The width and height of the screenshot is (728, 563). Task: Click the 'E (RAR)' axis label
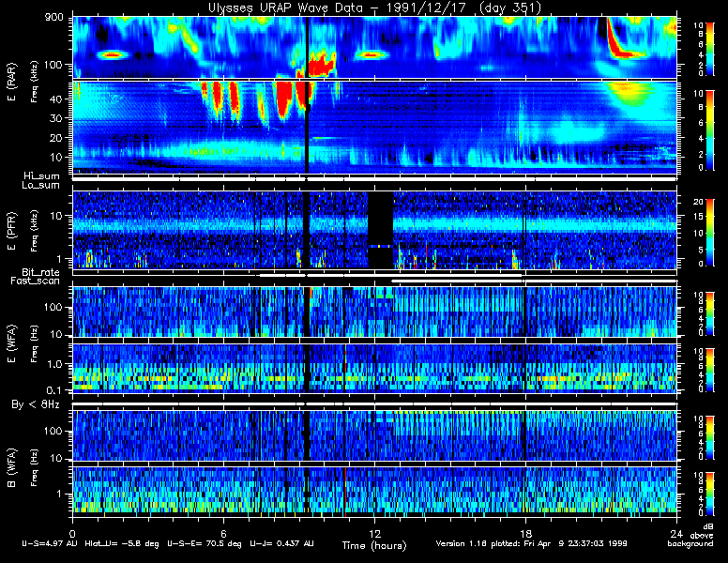12,82
